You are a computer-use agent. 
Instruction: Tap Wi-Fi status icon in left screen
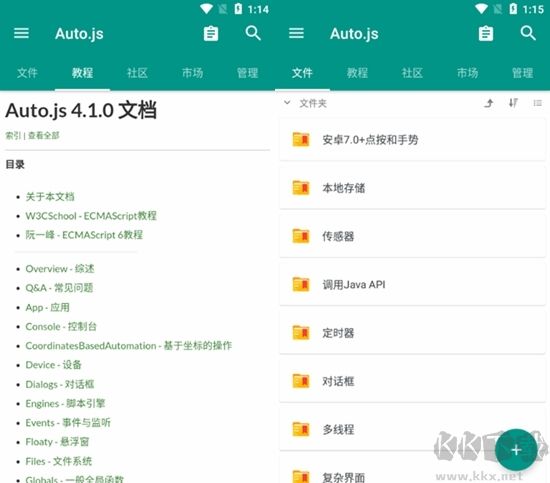coord(206,9)
